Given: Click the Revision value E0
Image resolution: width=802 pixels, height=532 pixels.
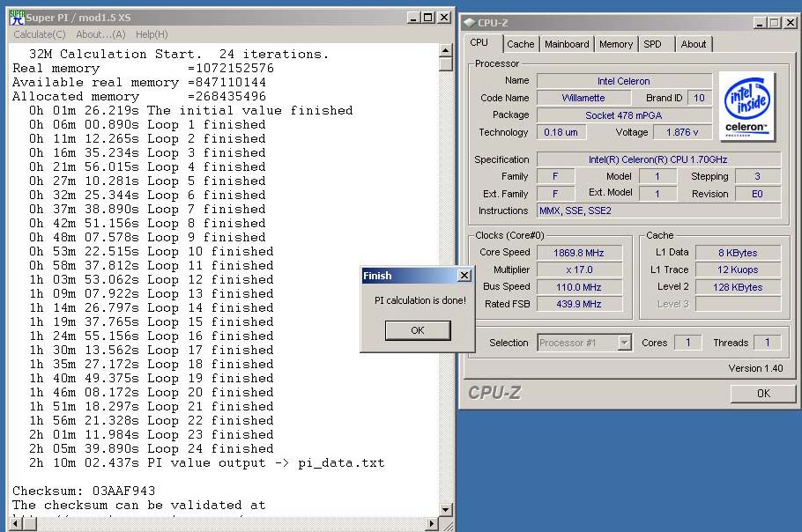Looking at the screenshot, I should pyautogui.click(x=758, y=194).
